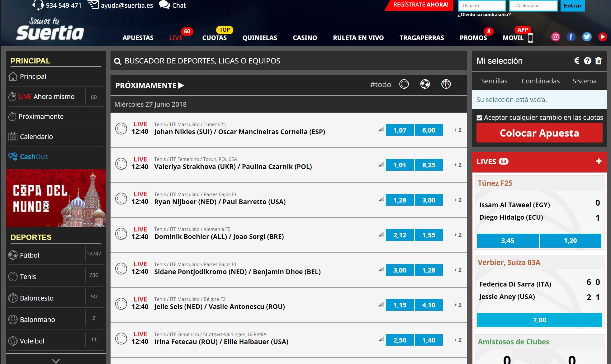The height and width of the screenshot is (364, 611).
Task: Click stats bars icon for Johan Nikles match
Action: [381, 129]
